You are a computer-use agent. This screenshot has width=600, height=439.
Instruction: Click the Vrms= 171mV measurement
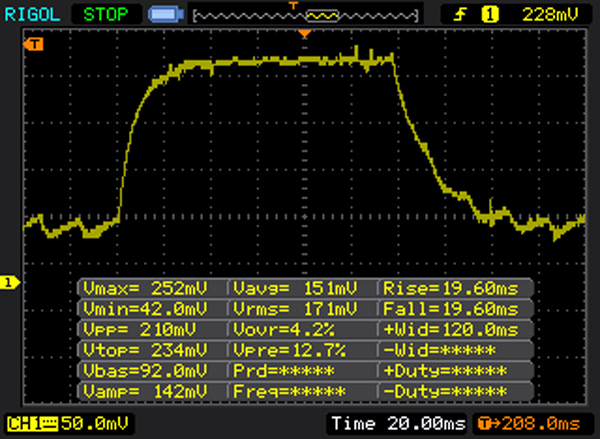click(295, 309)
